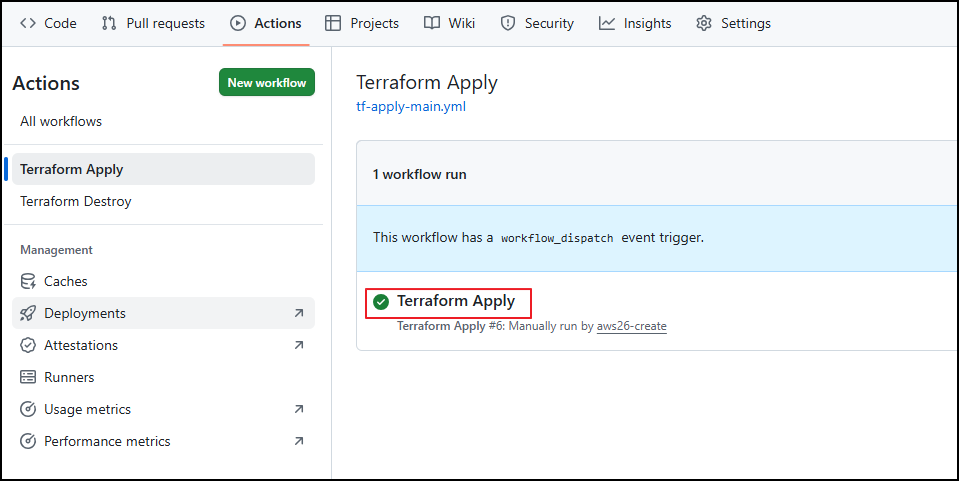Select Terraform Apply workflow in sidebar
959x481 pixels.
coord(163,169)
